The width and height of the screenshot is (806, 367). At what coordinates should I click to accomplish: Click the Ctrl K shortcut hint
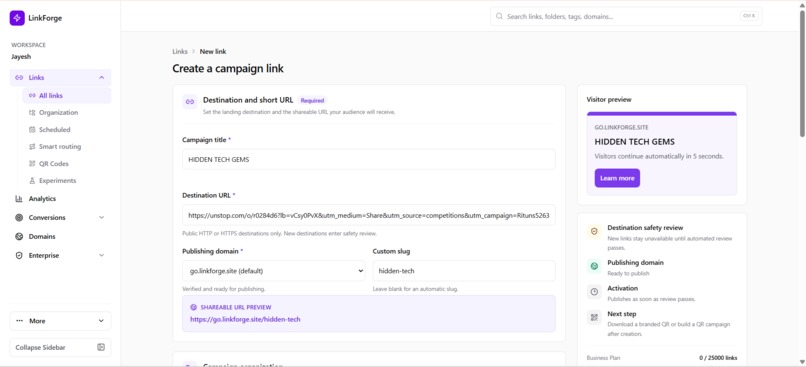tap(748, 16)
